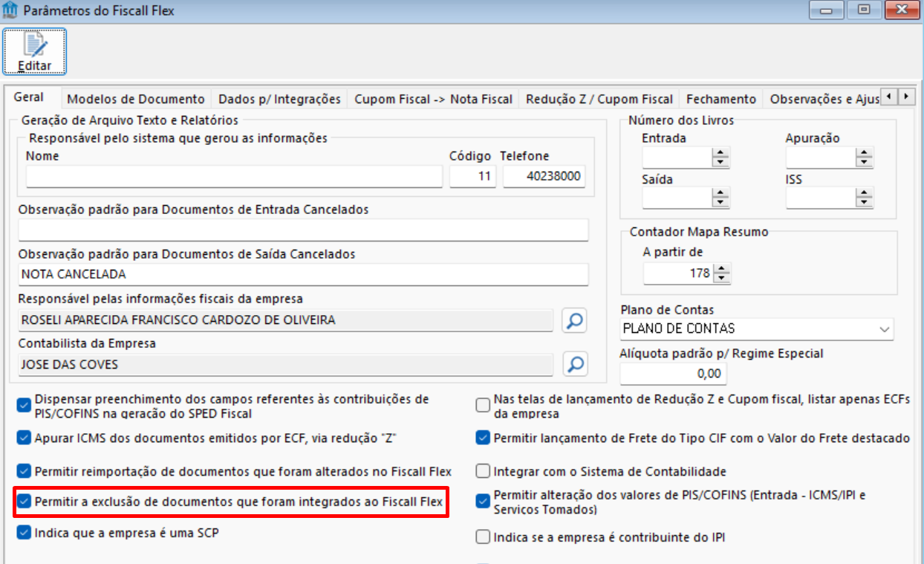
Task: Switch to the Geral tab
Action: click(x=28, y=97)
